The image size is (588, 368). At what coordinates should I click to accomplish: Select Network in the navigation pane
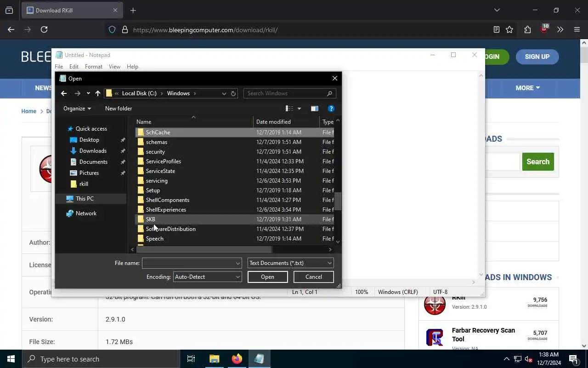pyautogui.click(x=86, y=213)
